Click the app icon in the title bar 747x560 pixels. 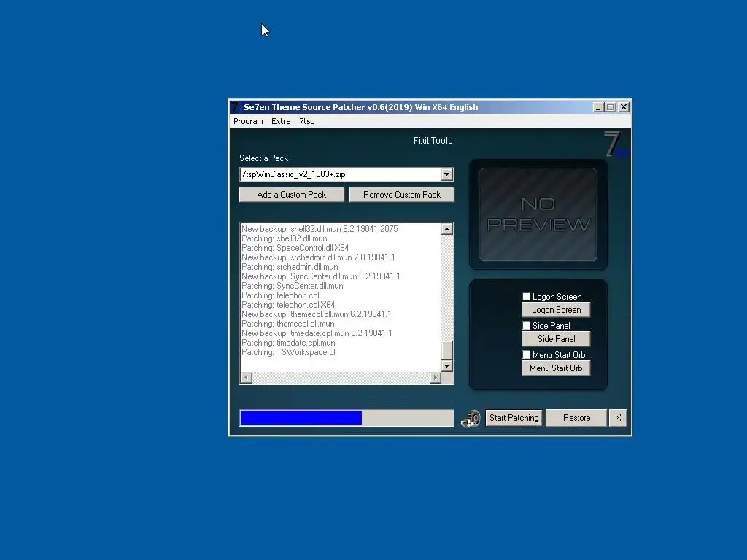tap(236, 107)
